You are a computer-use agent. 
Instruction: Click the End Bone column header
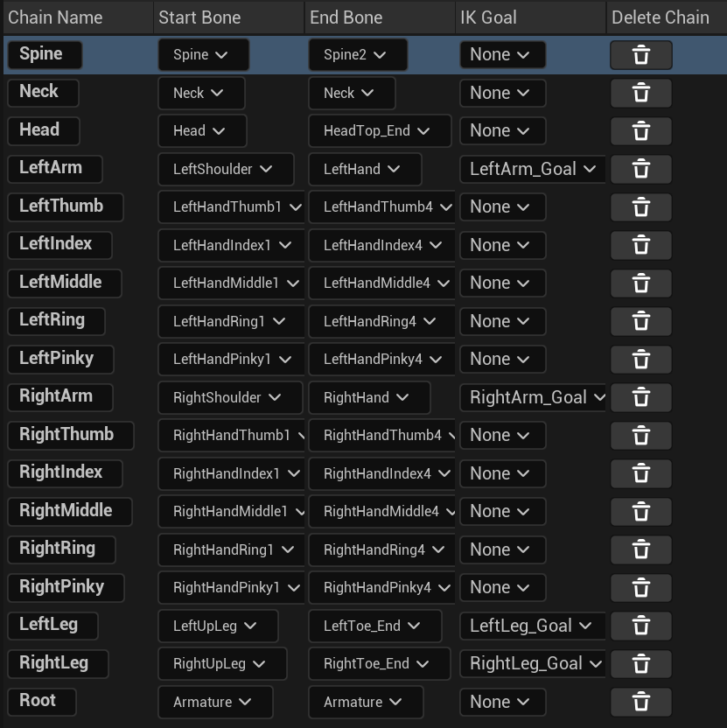coord(380,17)
